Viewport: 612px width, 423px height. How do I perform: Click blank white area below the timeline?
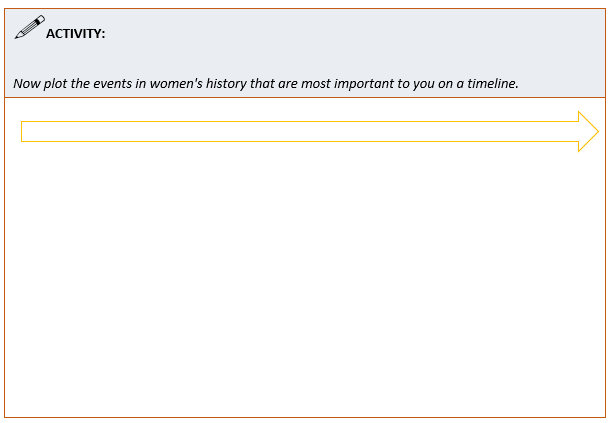[x=300, y=280]
